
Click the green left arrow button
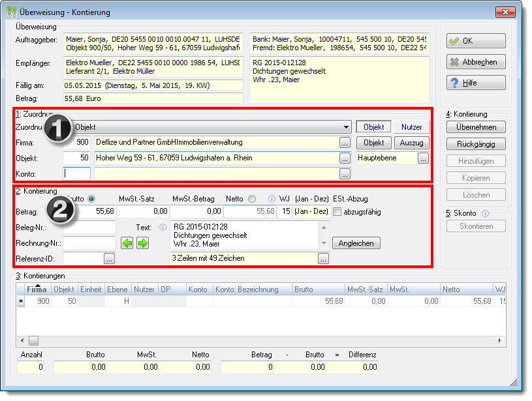tap(127, 243)
